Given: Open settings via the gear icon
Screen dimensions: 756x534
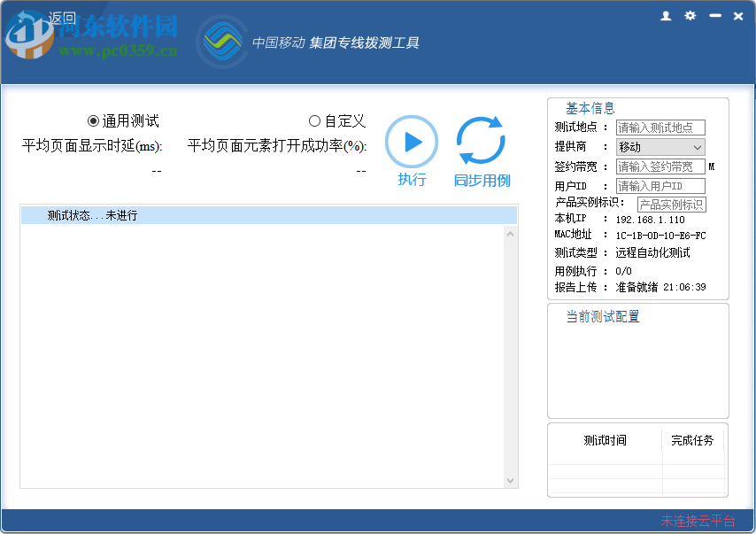Looking at the screenshot, I should pyautogui.click(x=690, y=16).
